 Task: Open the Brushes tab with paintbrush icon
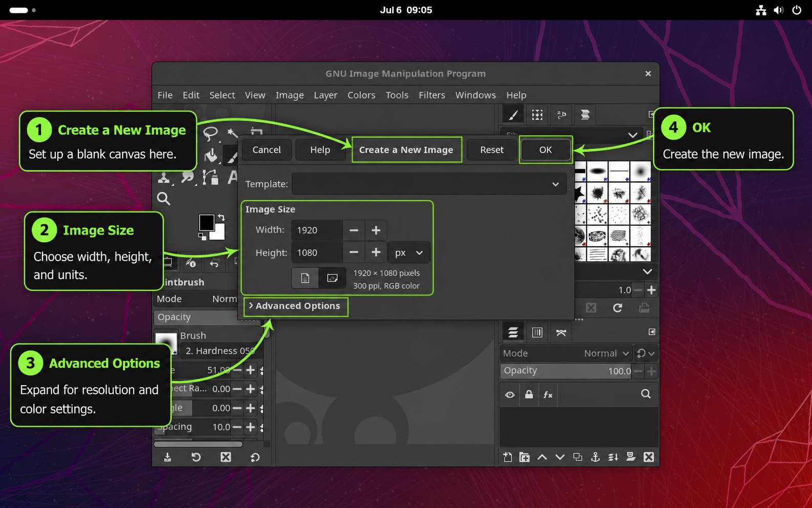(x=513, y=115)
